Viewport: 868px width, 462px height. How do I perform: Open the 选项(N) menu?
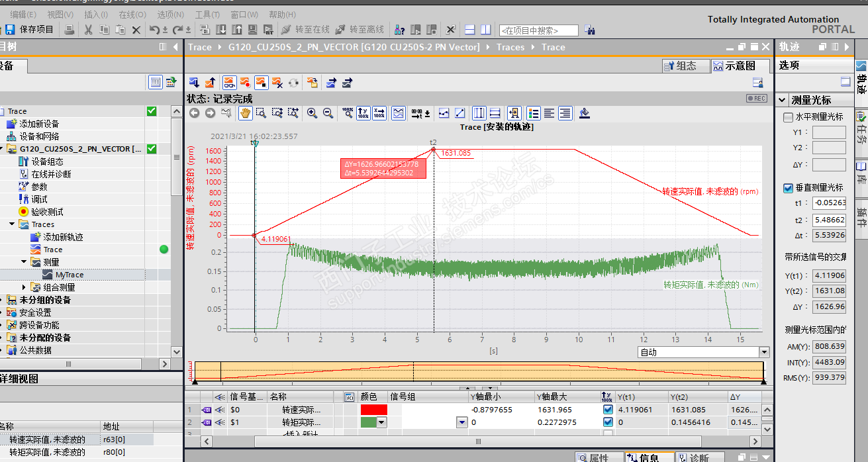170,14
